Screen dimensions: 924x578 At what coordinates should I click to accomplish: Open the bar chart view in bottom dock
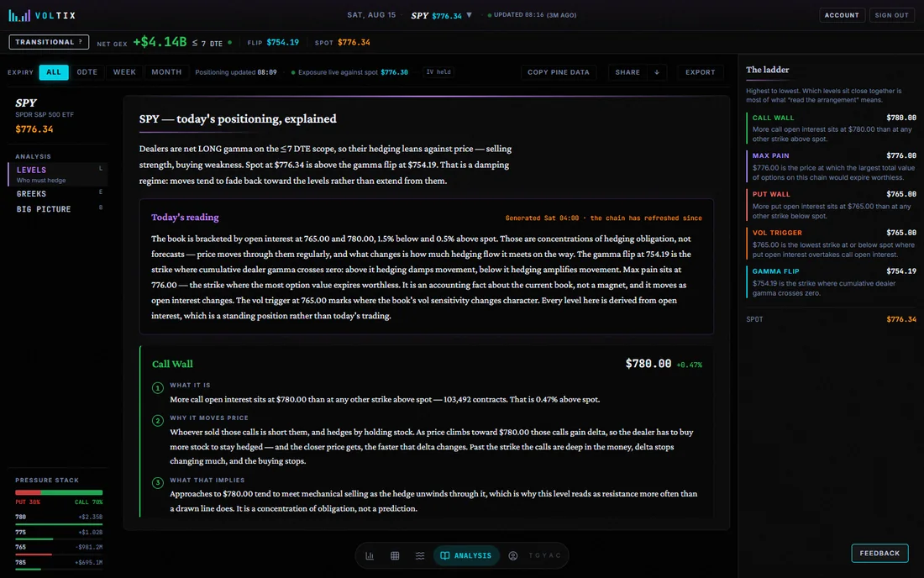[370, 555]
